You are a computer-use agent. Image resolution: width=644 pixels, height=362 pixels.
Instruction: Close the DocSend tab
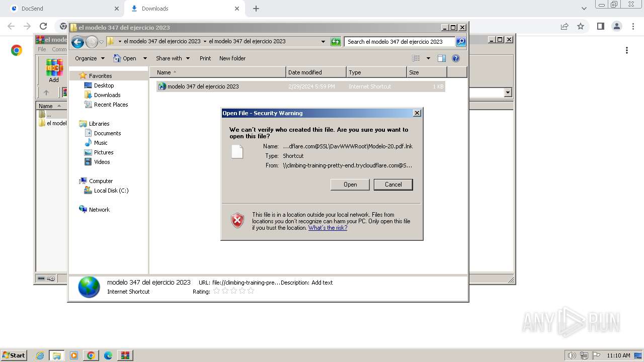click(x=117, y=9)
